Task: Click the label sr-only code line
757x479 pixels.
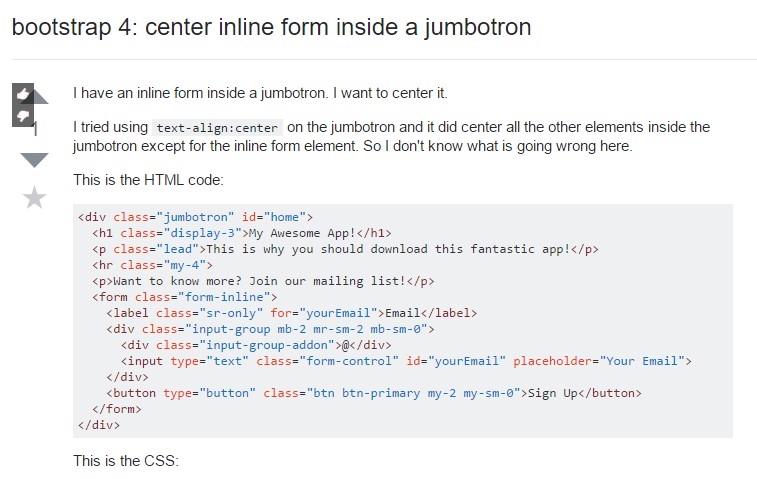Action: point(292,313)
